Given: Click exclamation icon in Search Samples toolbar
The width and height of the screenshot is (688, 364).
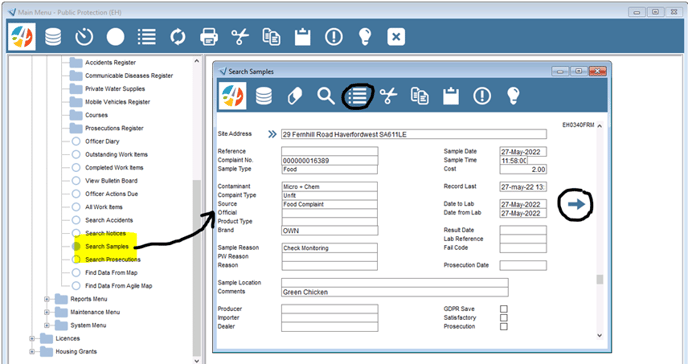Looking at the screenshot, I should 482,96.
